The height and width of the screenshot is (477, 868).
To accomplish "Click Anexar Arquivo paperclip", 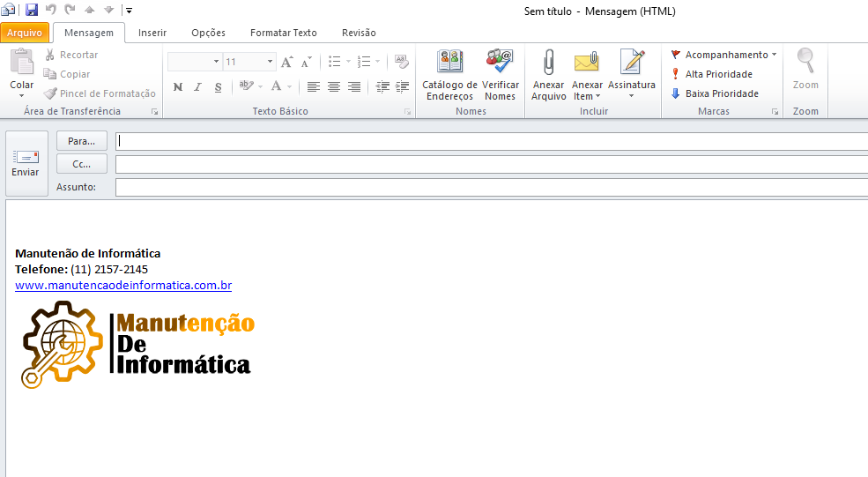I will point(549,75).
